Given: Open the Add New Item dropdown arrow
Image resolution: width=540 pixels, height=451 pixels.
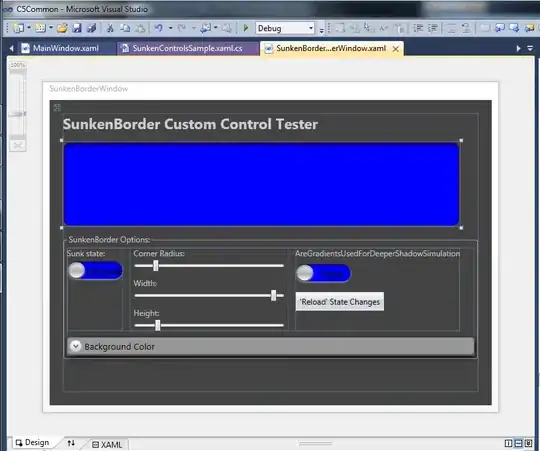Looking at the screenshot, I should click(51, 28).
